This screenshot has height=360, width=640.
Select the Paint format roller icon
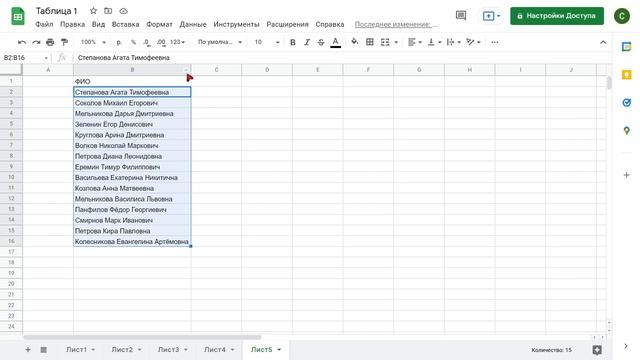(64, 42)
